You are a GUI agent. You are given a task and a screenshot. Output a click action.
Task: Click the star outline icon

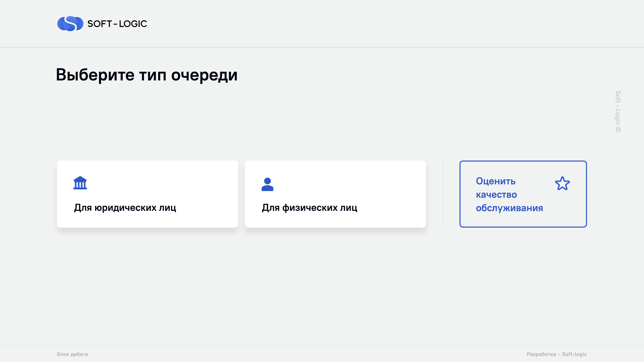click(x=562, y=183)
